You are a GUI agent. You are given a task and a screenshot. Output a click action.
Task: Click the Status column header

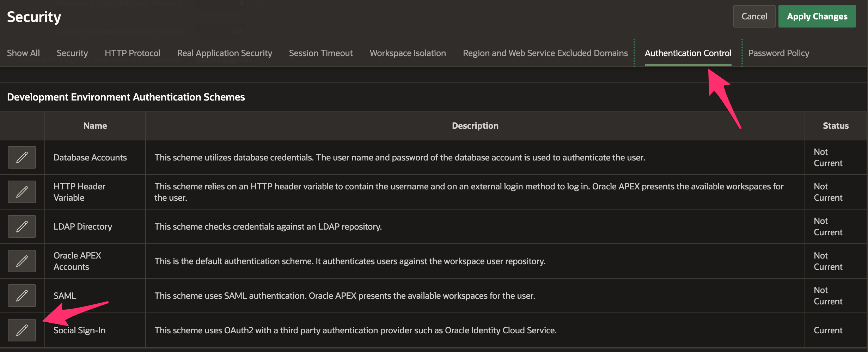point(836,126)
